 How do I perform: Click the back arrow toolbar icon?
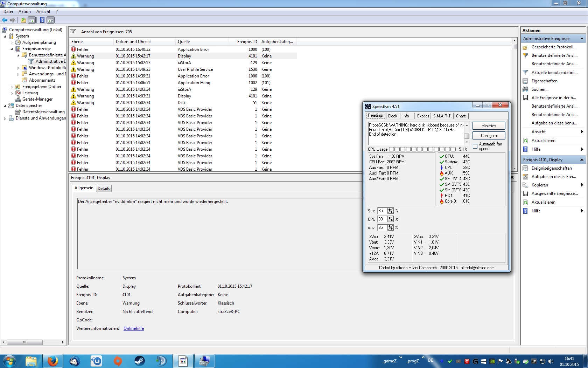(5, 20)
